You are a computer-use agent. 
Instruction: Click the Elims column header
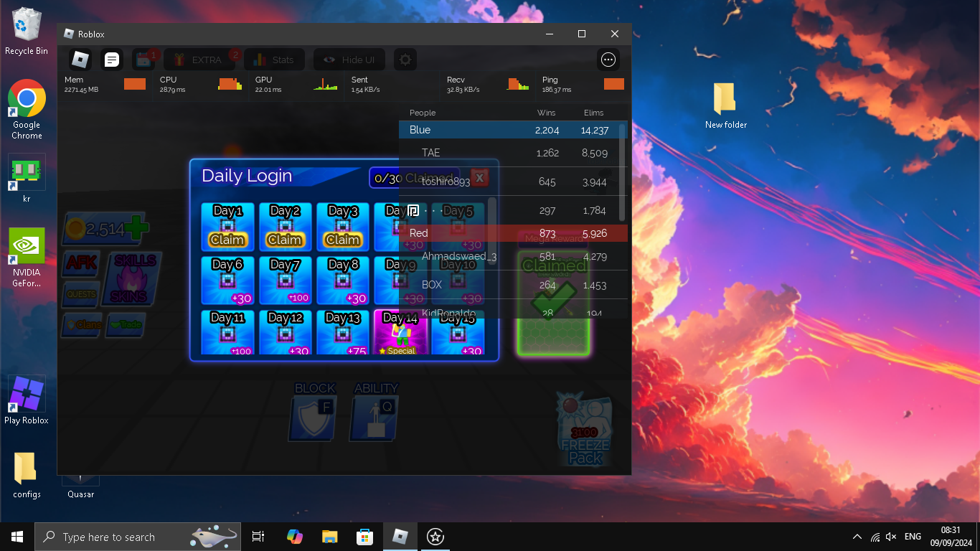coord(594,113)
